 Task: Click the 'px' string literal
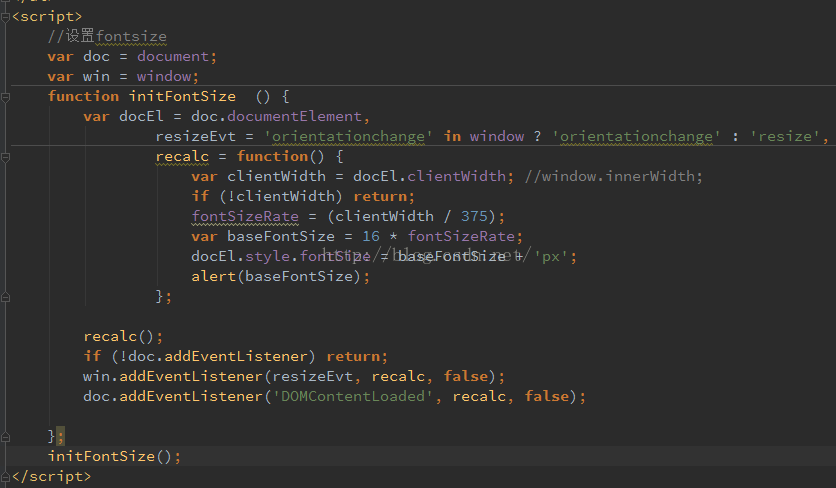pos(551,257)
